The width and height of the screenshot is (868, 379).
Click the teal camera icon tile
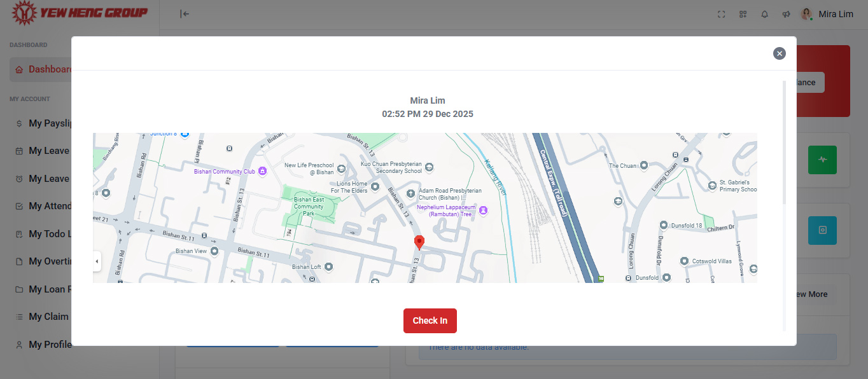coord(822,230)
